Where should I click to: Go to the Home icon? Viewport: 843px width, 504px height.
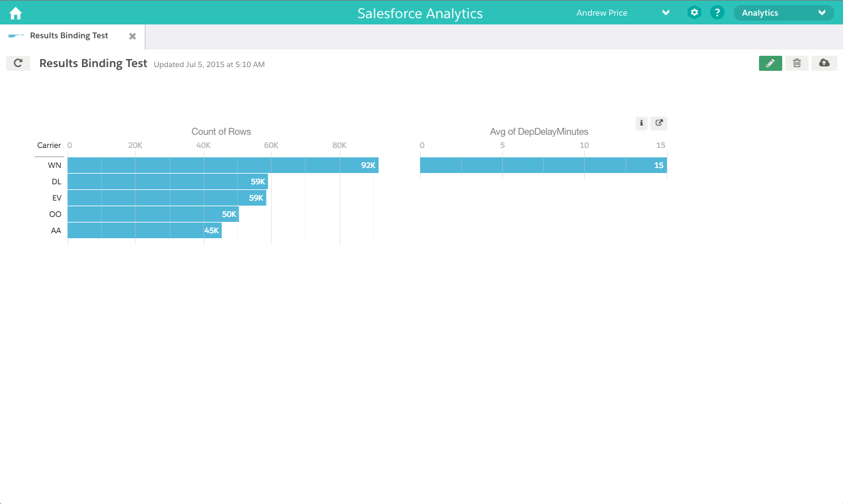(16, 13)
